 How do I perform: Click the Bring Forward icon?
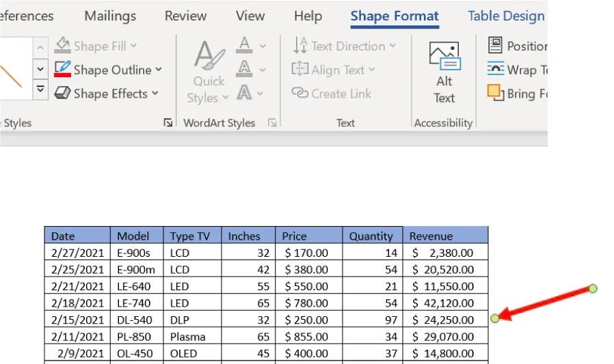point(495,93)
